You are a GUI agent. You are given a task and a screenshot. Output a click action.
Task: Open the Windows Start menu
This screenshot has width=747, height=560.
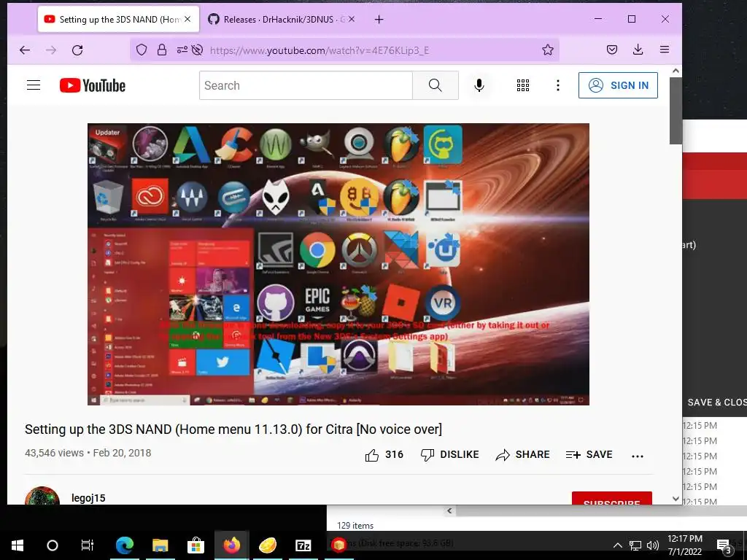point(18,545)
